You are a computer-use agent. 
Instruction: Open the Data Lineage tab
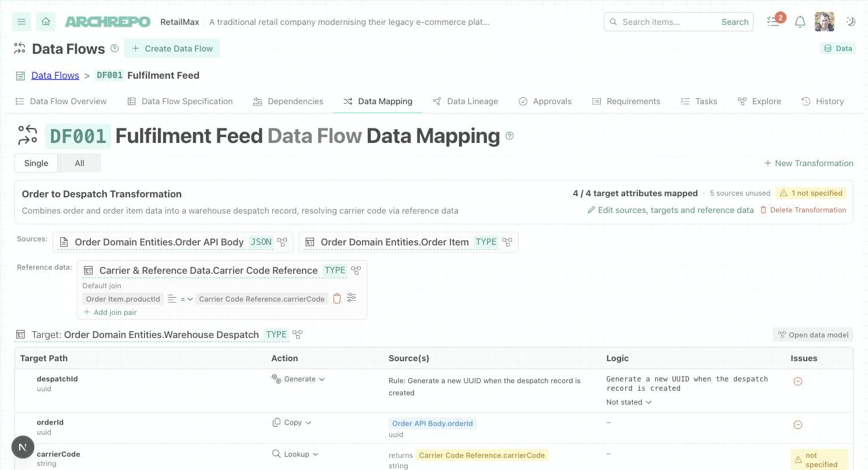click(x=466, y=101)
